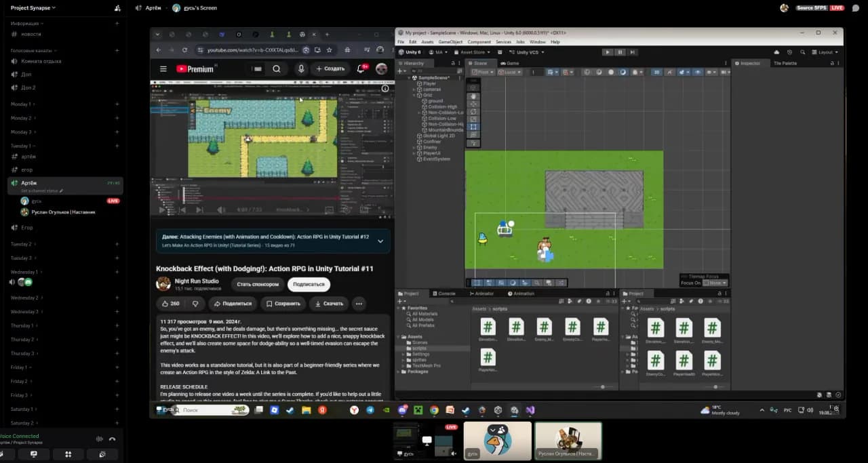Open the Create plus menu in Hierarchy
The height and width of the screenshot is (463, 868).
pos(403,71)
